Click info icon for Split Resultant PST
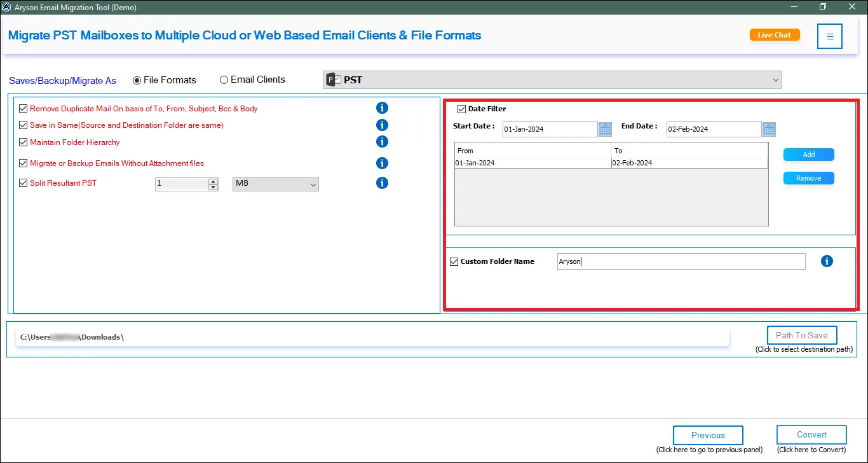The image size is (868, 463). tap(382, 183)
